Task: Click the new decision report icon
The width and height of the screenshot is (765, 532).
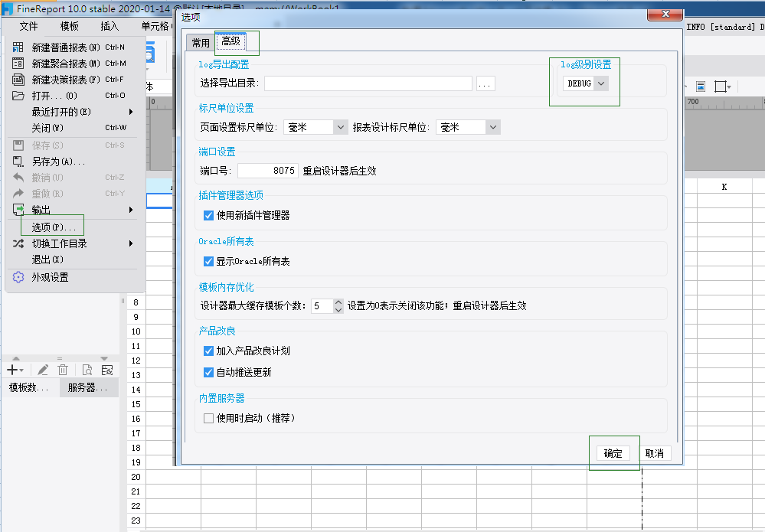Action: 18,80
